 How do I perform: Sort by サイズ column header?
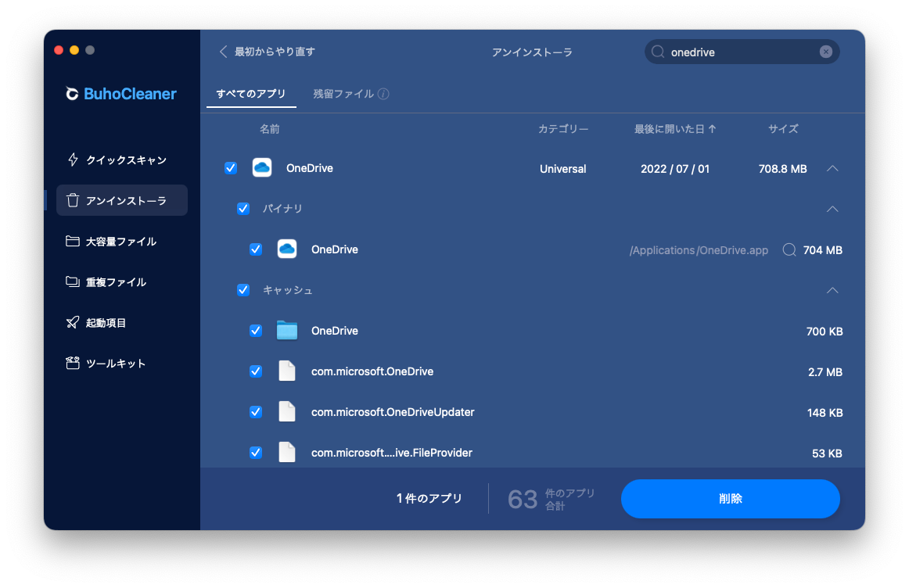pyautogui.click(x=783, y=129)
